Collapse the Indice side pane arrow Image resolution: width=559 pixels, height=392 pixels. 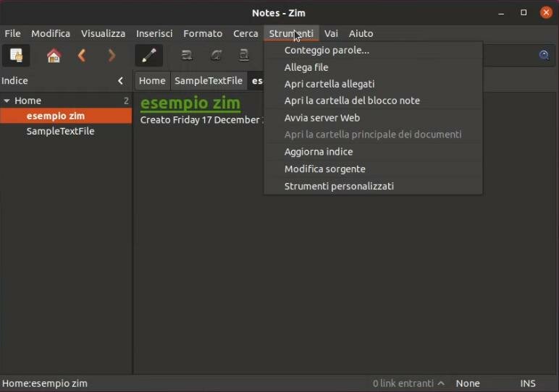(120, 81)
